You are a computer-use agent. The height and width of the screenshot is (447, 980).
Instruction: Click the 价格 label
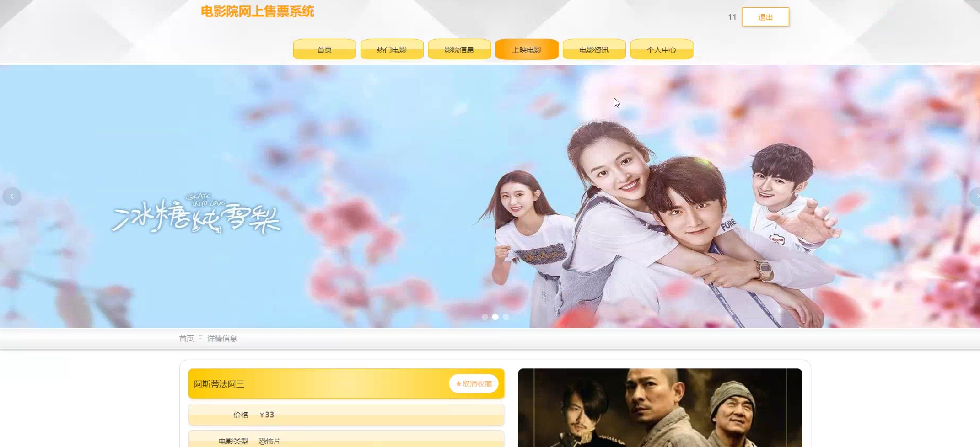point(241,415)
